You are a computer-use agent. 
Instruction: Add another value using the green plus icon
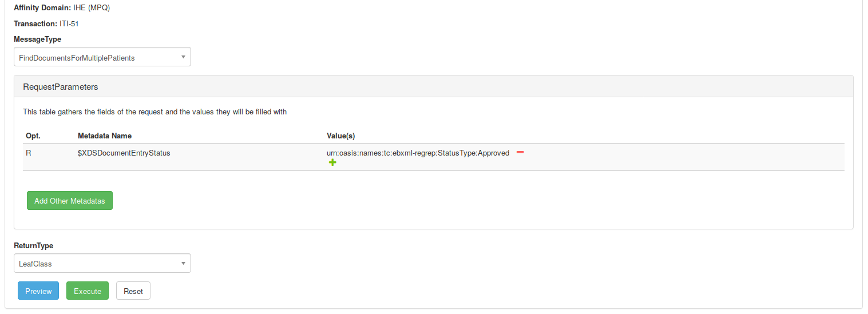pyautogui.click(x=332, y=163)
